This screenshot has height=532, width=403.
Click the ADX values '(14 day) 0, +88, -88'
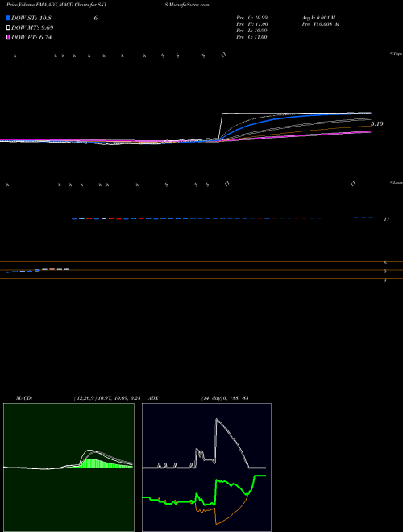tap(225, 398)
